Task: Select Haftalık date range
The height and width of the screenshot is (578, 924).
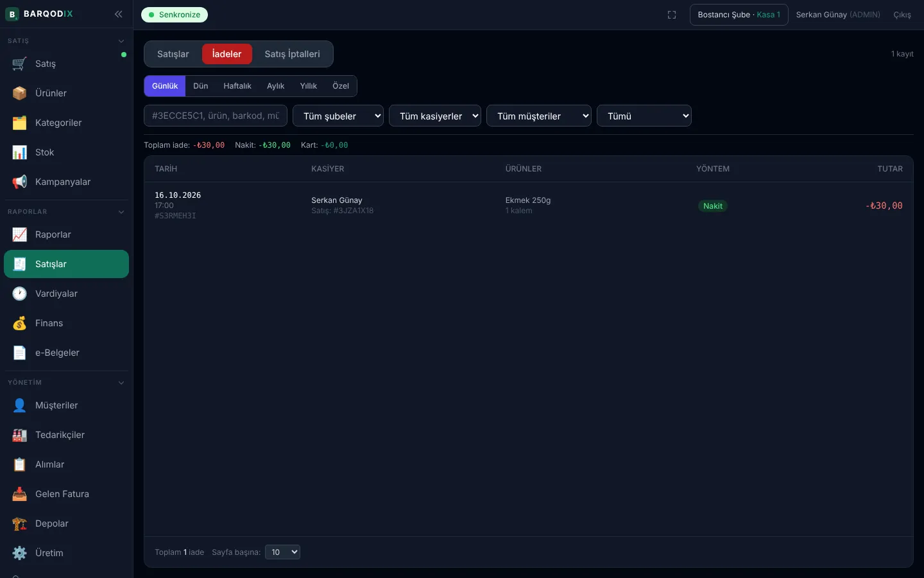Action: 237,86
